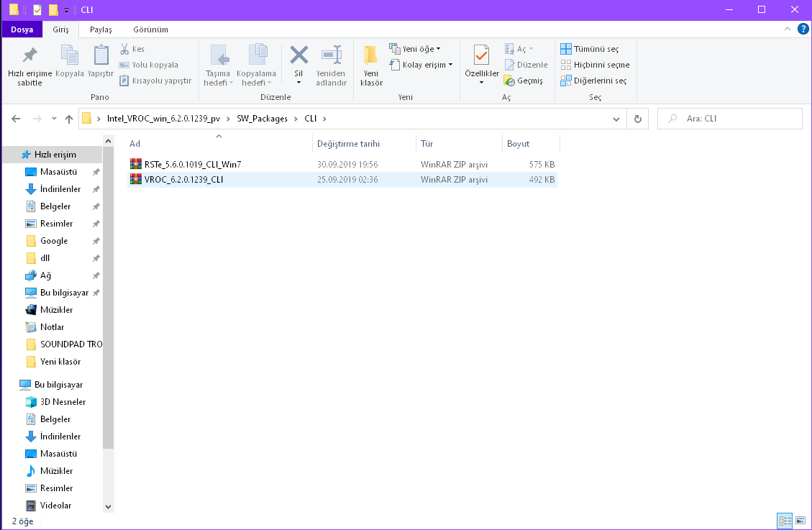812x530 pixels.
Task: Create new folder with Yeni klasör
Action: 371,65
